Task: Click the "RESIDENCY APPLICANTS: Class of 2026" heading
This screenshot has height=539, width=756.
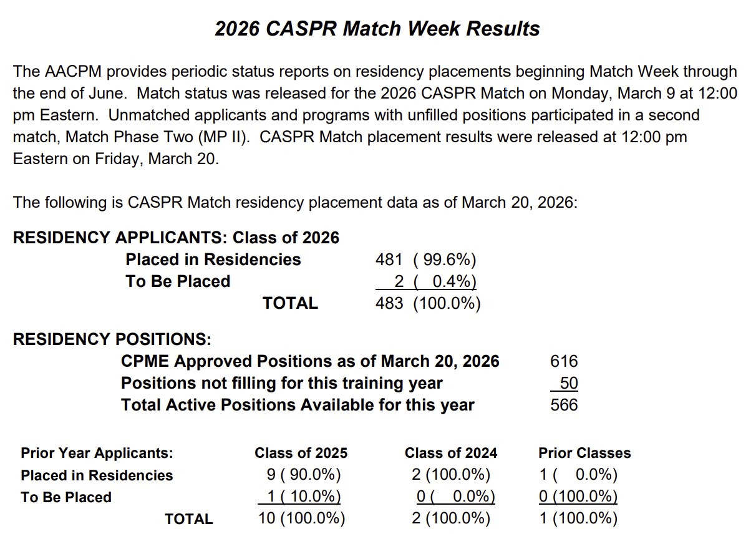Action: pos(176,238)
